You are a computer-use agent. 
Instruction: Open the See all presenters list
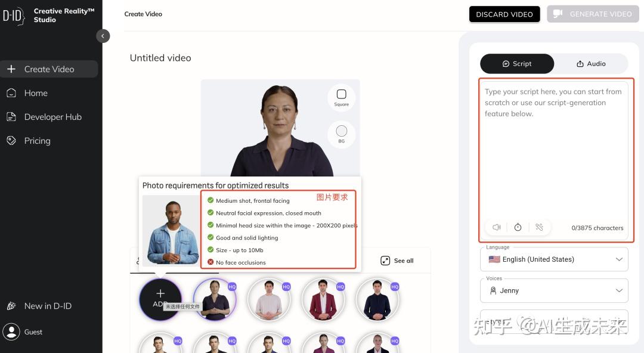(396, 260)
